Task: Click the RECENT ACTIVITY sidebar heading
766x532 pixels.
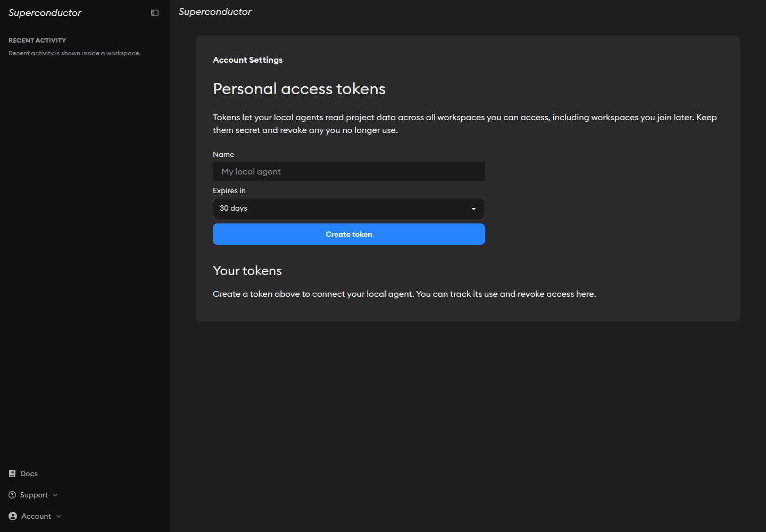Action: (37, 40)
